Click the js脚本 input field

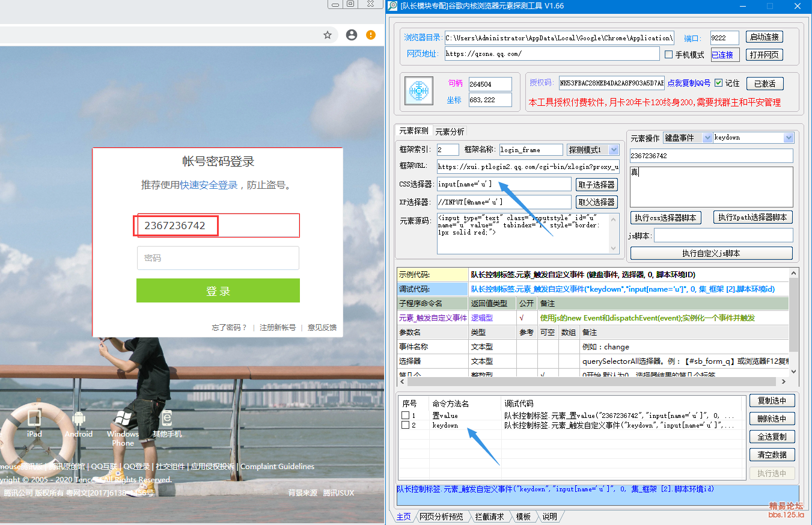[723, 236]
